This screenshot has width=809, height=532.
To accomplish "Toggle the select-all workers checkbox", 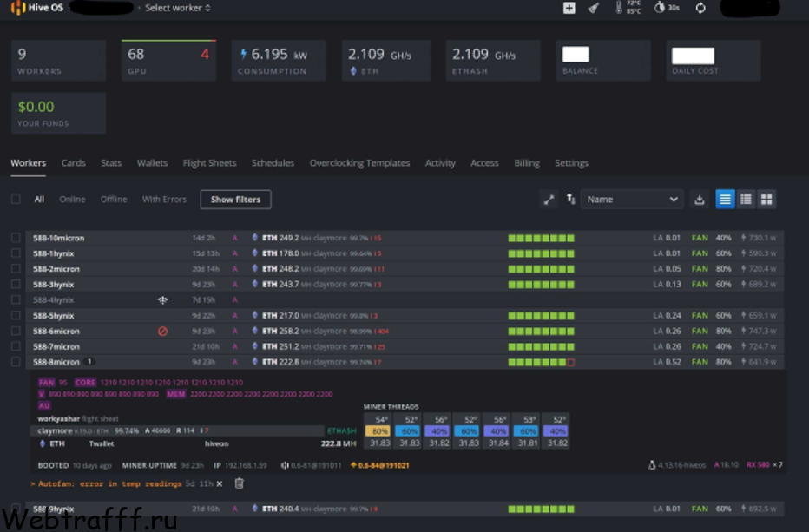I will coord(16,199).
